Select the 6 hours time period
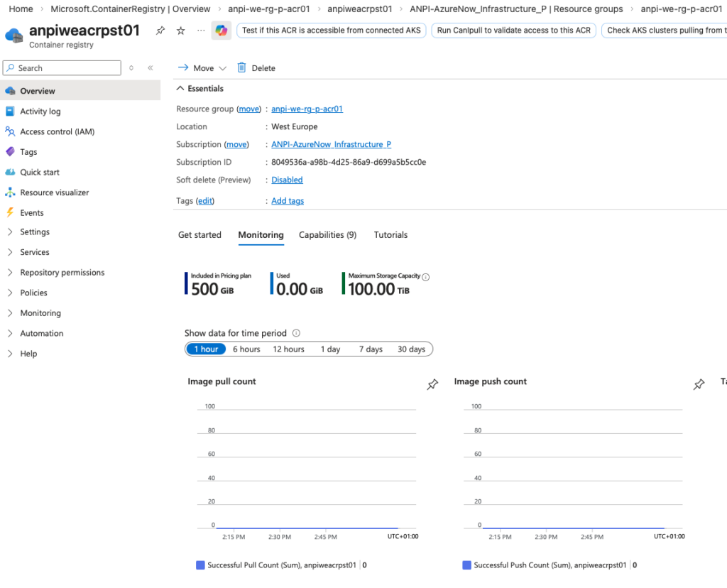 (x=246, y=349)
